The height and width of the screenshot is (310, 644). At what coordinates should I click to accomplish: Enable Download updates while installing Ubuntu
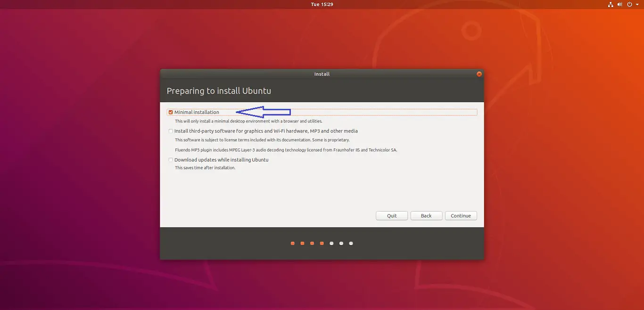click(x=171, y=160)
